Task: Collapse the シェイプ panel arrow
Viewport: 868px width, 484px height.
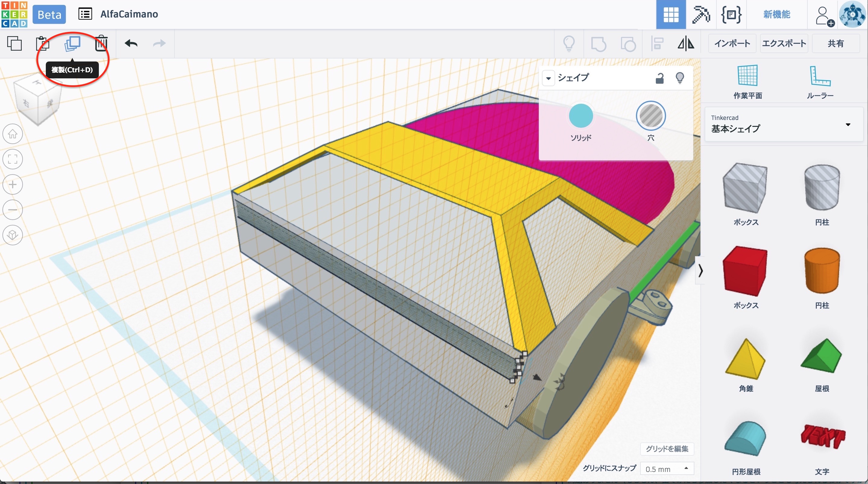Action: (549, 78)
